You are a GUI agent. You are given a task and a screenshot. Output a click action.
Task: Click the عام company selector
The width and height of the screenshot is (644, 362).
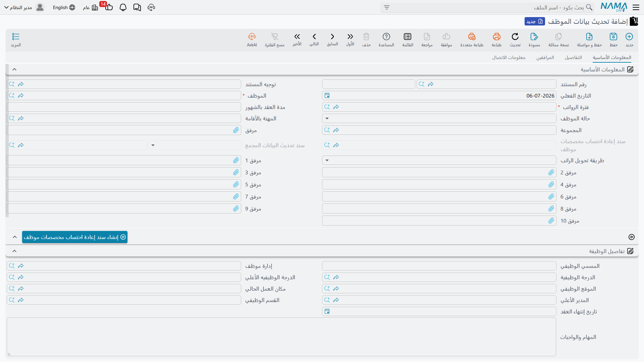[91, 7]
